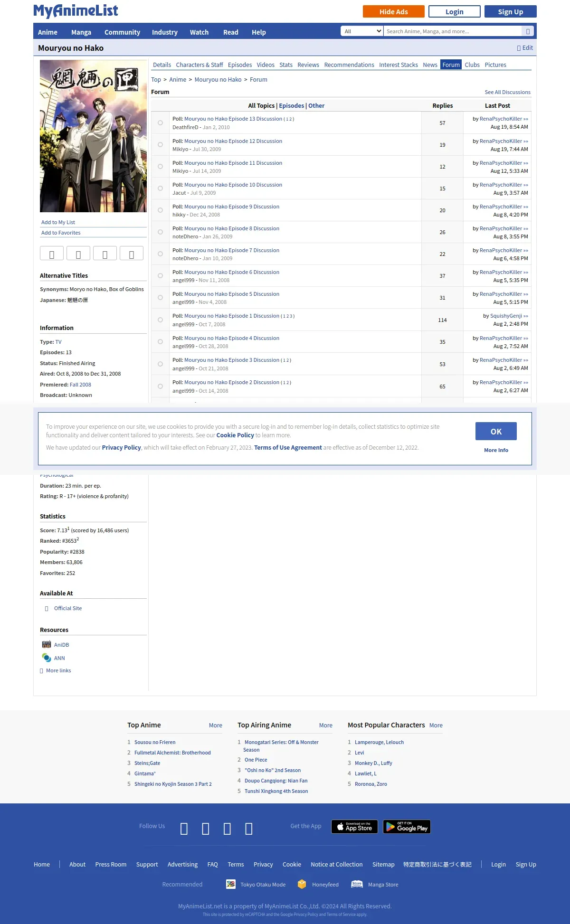570x924 pixels.
Task: Open the Manga menu
Action: tap(81, 32)
